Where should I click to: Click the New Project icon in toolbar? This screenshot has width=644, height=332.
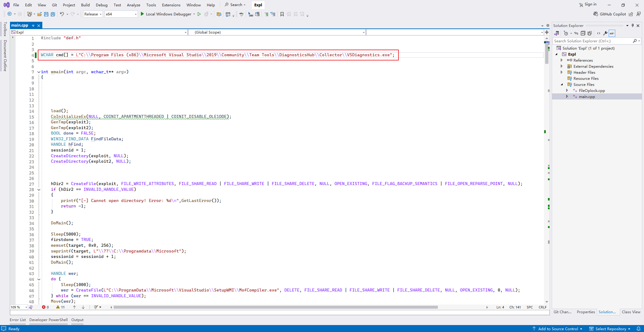click(x=29, y=14)
